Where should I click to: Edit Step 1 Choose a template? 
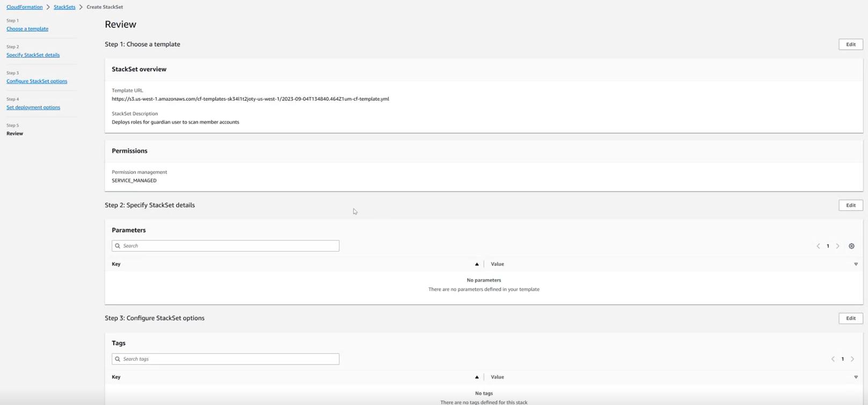point(850,45)
